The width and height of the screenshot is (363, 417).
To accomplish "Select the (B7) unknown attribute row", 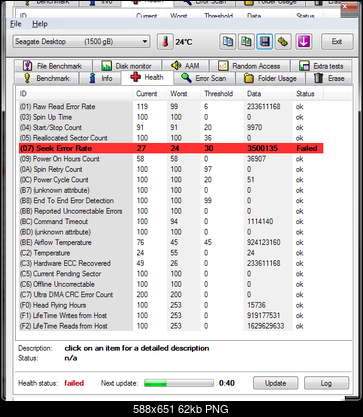I will pos(171,190).
